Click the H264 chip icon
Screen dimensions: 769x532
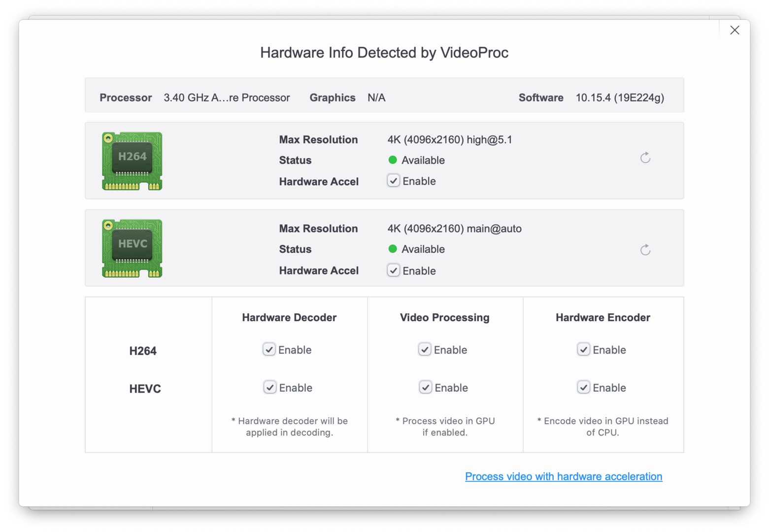coord(132,161)
